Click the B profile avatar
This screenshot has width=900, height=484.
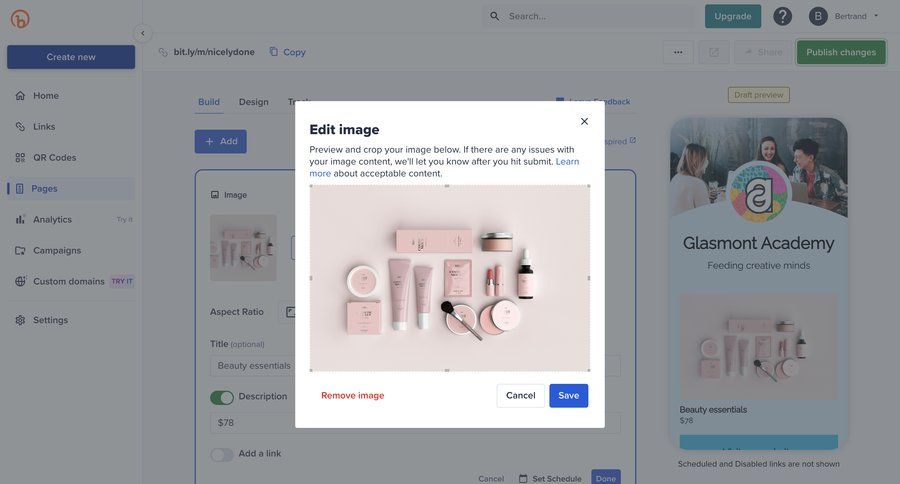click(x=818, y=16)
